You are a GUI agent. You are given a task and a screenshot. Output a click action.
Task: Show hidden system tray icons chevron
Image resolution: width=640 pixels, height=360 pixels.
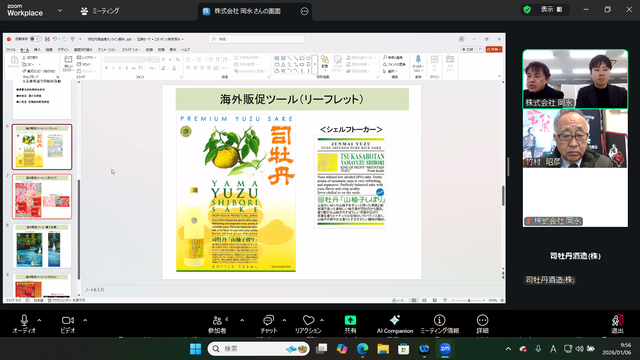pos(508,349)
